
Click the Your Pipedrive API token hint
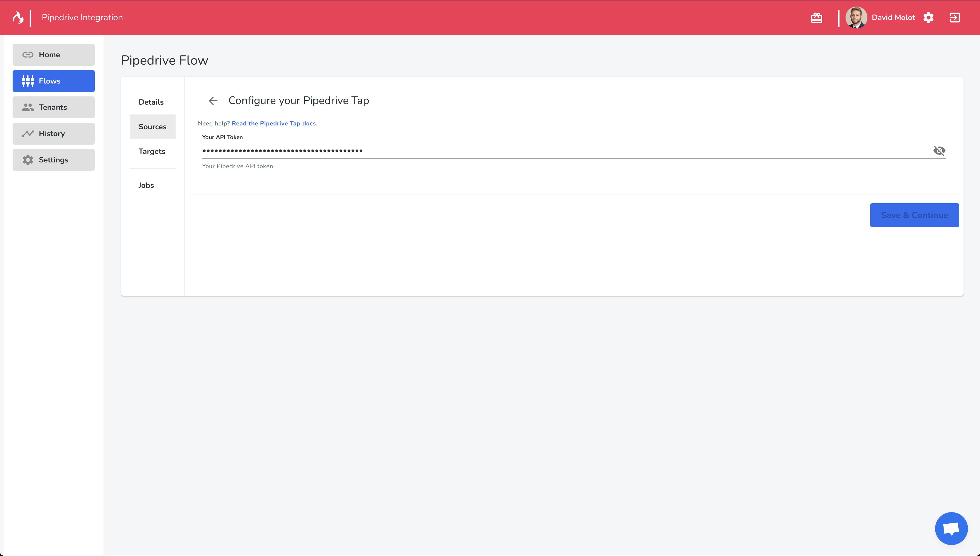237,166
